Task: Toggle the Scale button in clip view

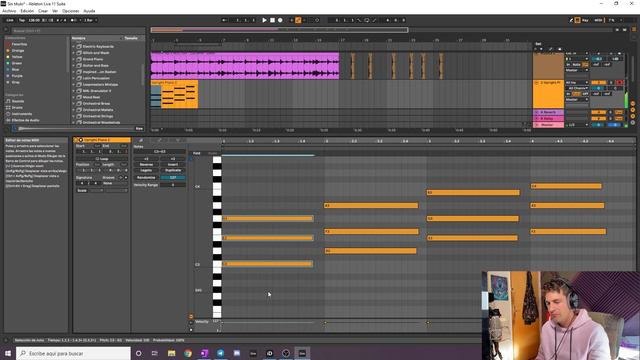Action: point(82,191)
